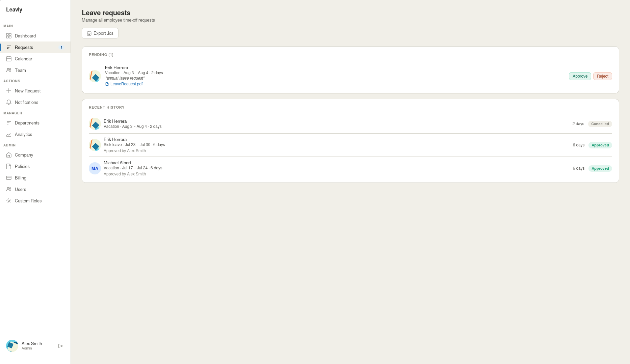630x364 pixels.
Task: Go to the Departments section
Action: click(x=35, y=123)
